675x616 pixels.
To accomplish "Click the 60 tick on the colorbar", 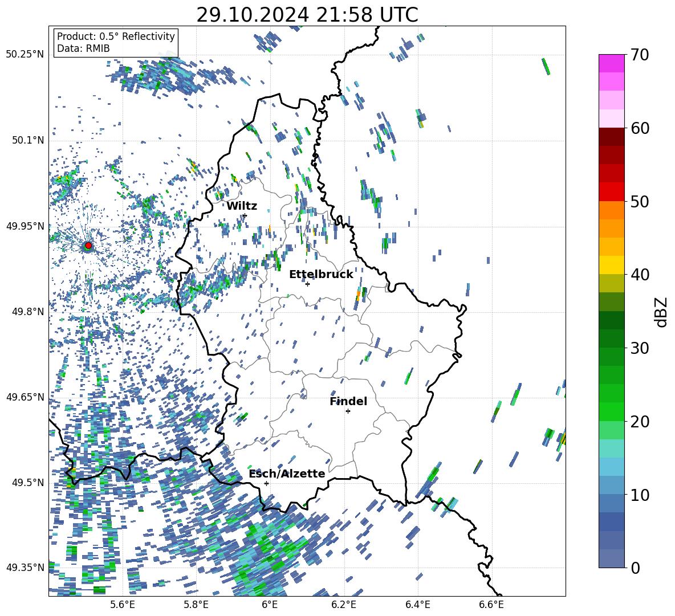I will tap(640, 128).
